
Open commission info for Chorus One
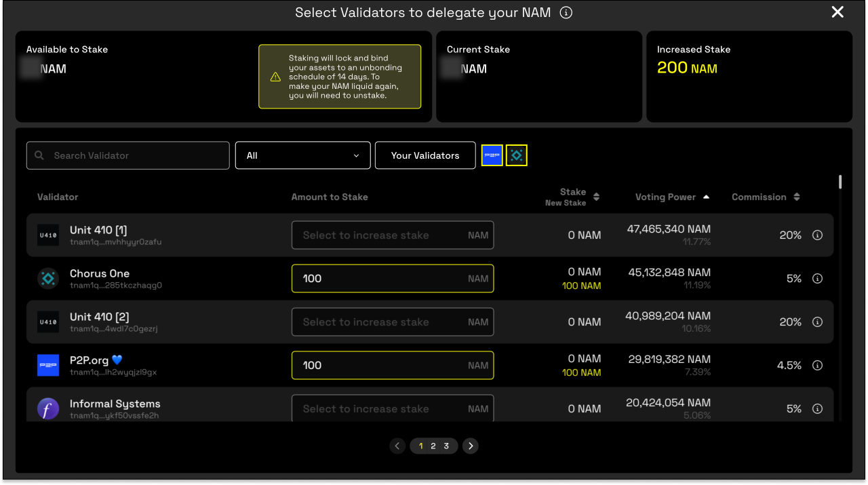point(817,279)
